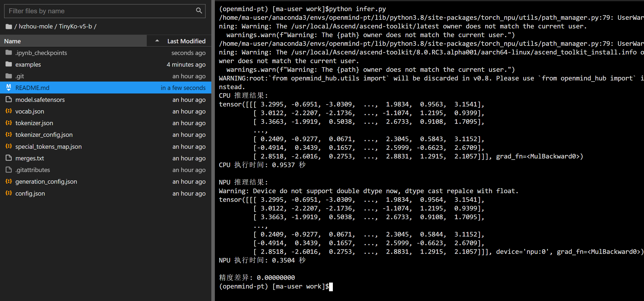The height and width of the screenshot is (301, 644).
Task: Click the JSON icon beside generation_config.json
Action: pos(8,182)
